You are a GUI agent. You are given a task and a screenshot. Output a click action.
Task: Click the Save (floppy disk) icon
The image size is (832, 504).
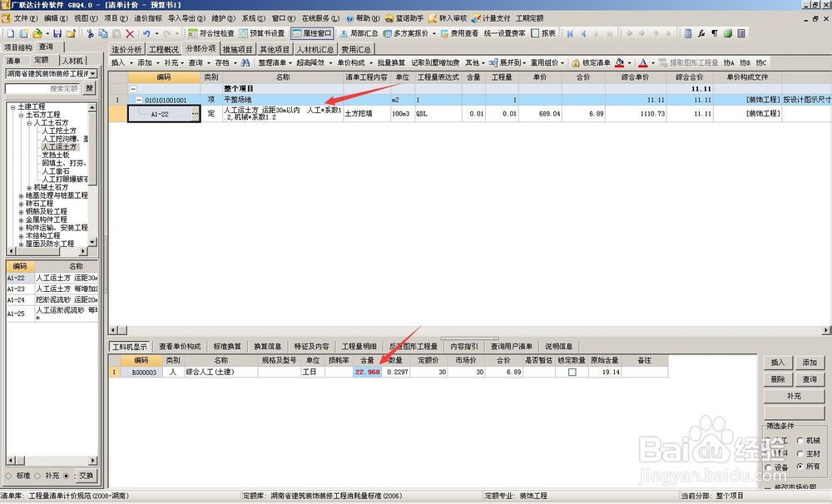point(57,33)
